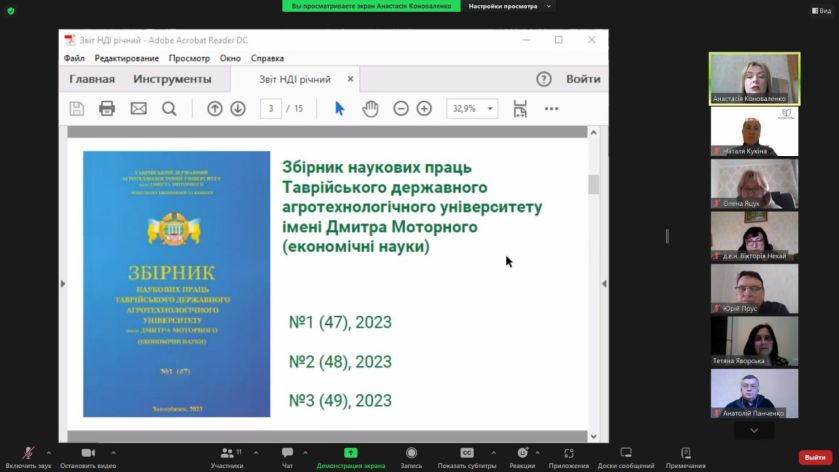Click the page number input field
Viewport: 839px width, 472px height.
pos(271,109)
